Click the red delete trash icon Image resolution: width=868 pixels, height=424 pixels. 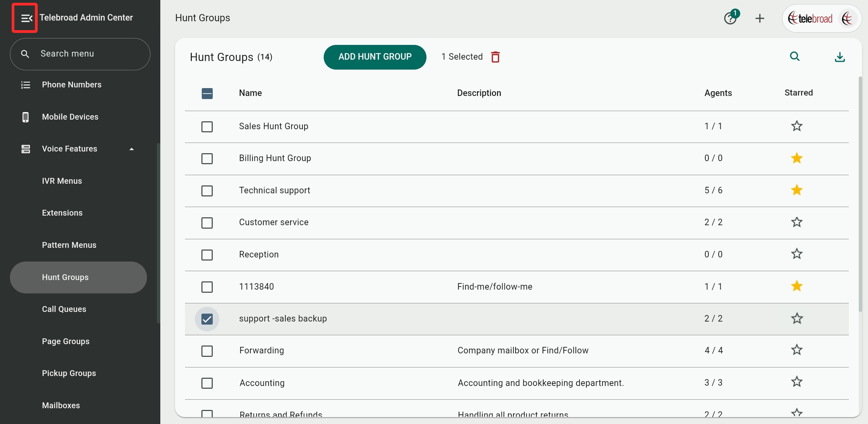[495, 57]
